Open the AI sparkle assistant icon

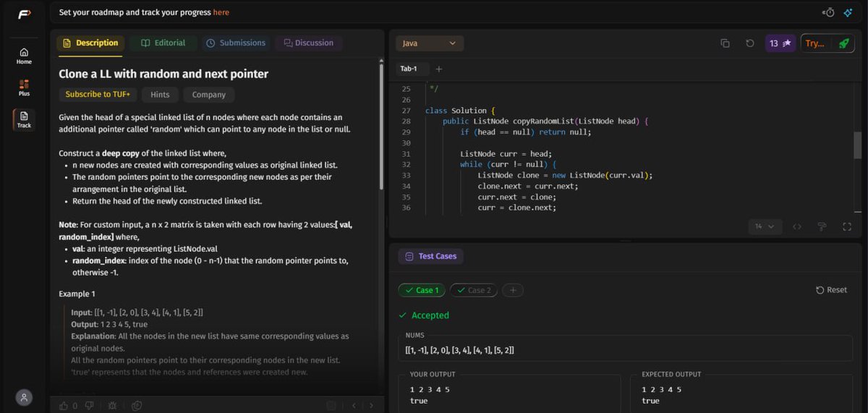[848, 12]
